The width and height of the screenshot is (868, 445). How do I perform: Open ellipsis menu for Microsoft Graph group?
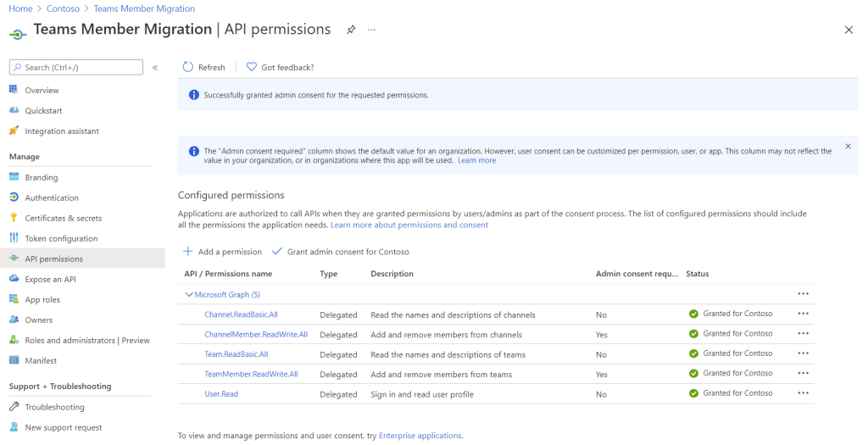coord(803,294)
